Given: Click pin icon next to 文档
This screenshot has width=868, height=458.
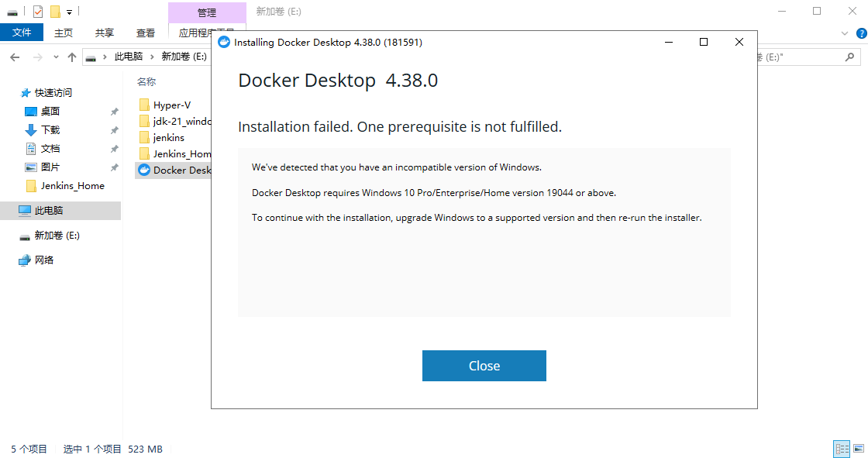Looking at the screenshot, I should click(x=115, y=149).
